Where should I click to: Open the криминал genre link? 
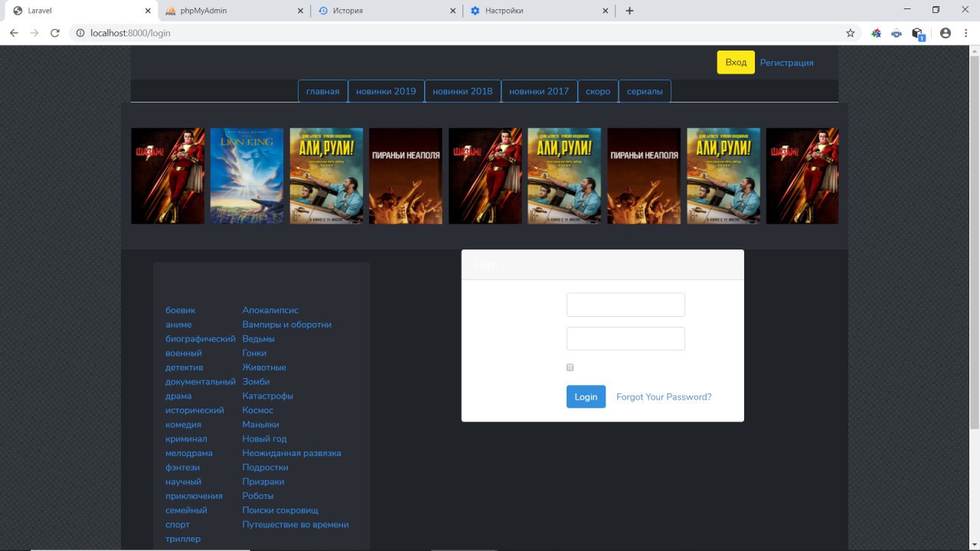pos(186,439)
